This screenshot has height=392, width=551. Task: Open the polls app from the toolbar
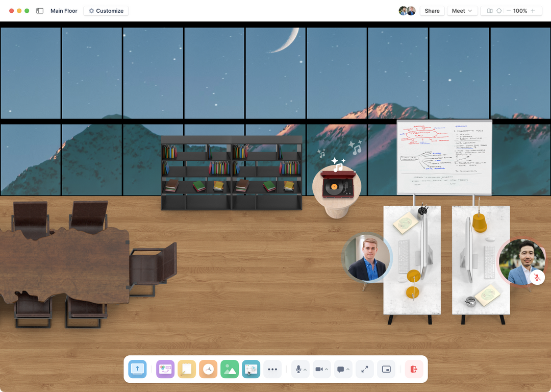[x=165, y=369]
